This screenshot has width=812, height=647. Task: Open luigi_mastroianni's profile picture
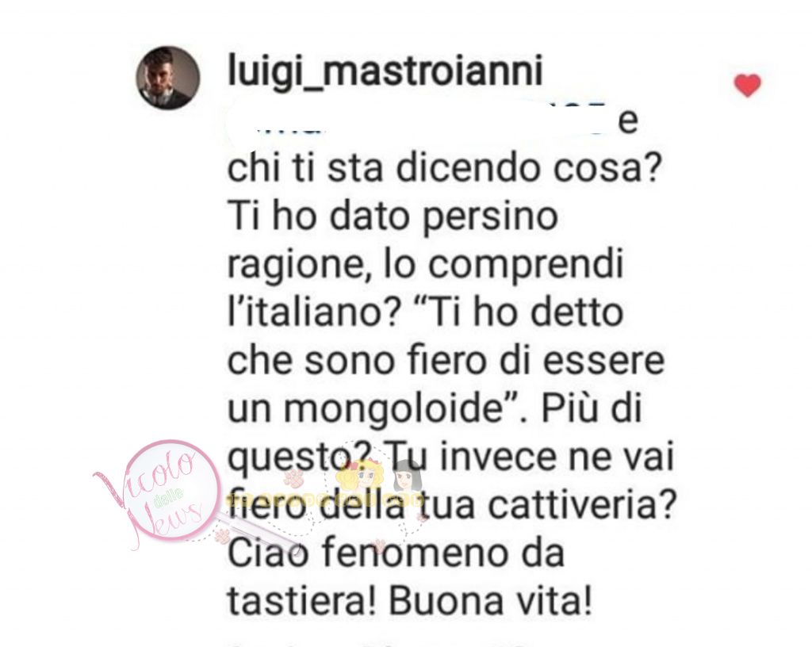tap(168, 78)
